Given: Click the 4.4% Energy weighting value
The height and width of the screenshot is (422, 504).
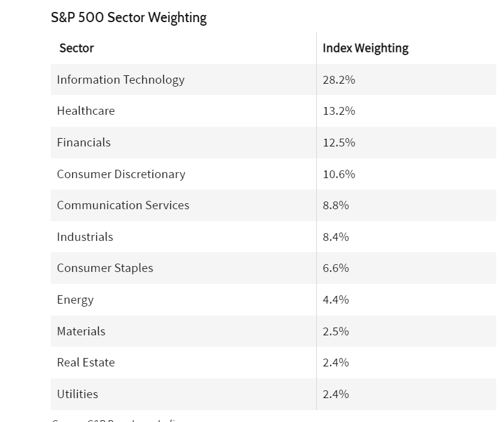Looking at the screenshot, I should [335, 300].
